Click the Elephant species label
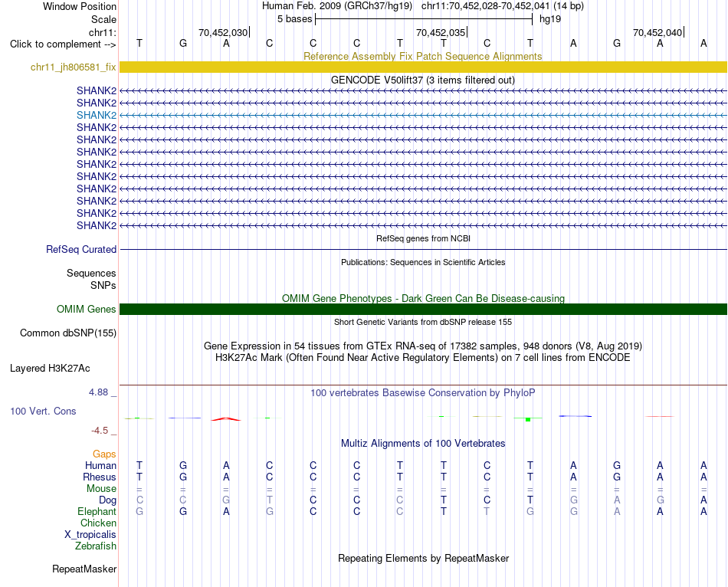The height and width of the screenshot is (587, 728). [97, 511]
